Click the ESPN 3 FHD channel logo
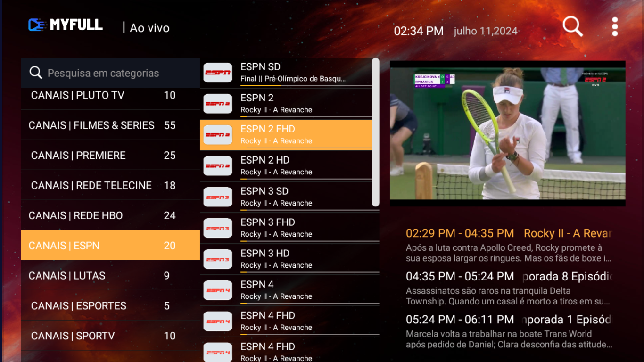The width and height of the screenshot is (644, 362). coord(218,228)
